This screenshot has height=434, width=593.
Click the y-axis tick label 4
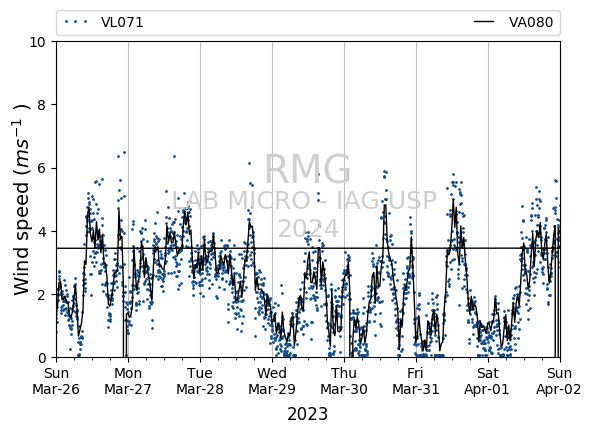[x=42, y=231]
